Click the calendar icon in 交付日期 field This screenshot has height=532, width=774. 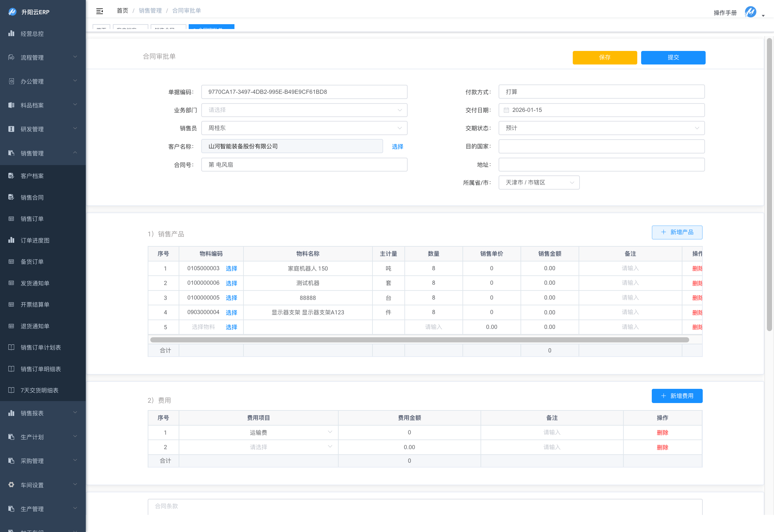506,110
